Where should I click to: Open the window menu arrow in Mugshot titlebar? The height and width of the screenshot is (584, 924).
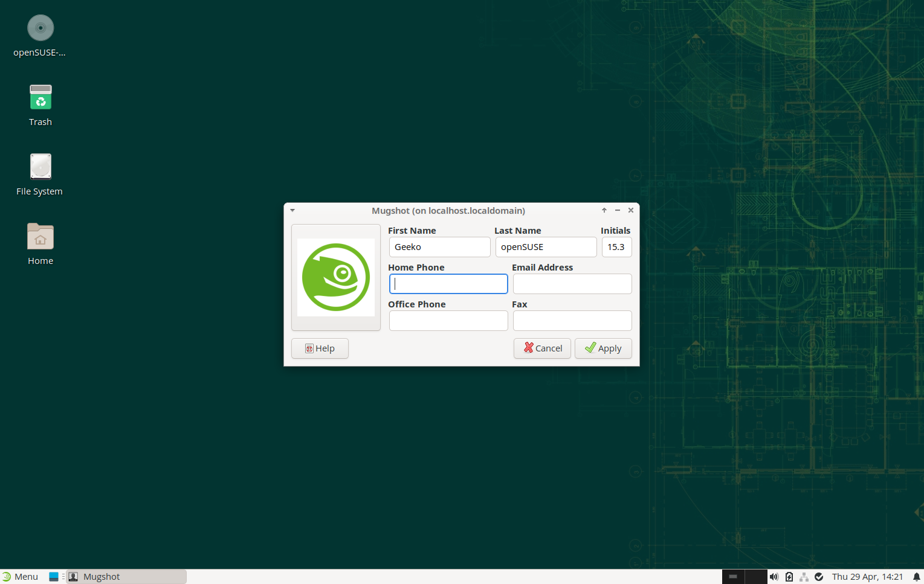(292, 211)
